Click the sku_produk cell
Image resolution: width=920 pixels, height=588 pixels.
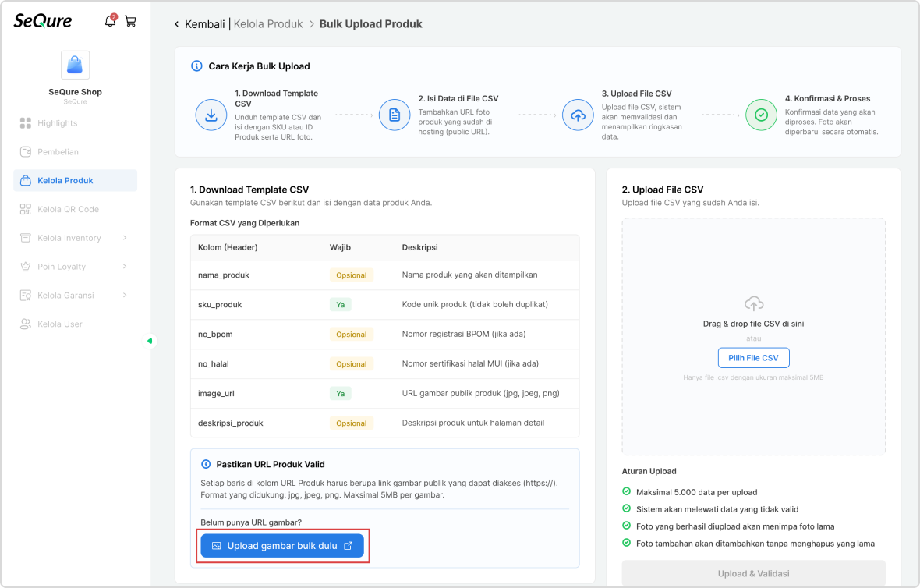[220, 305]
